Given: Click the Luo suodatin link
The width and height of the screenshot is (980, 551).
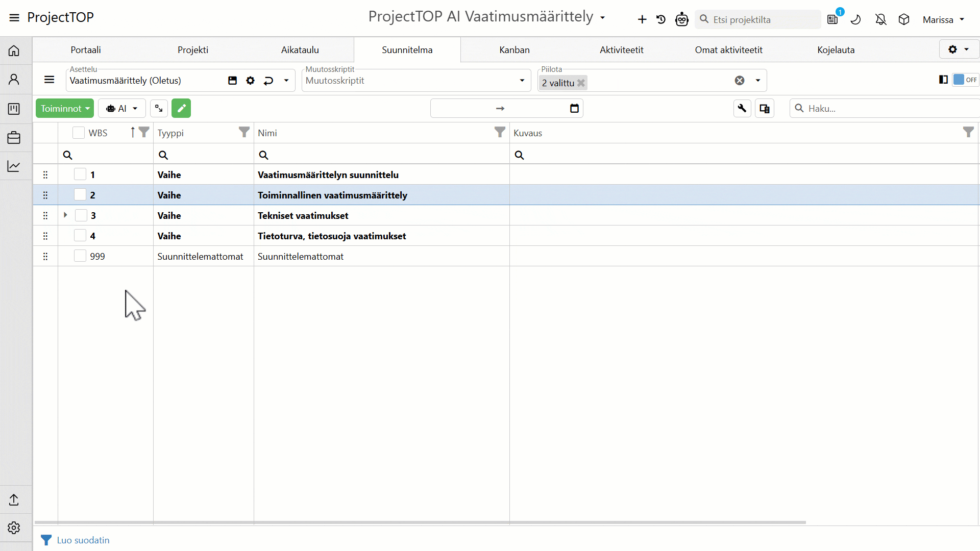Looking at the screenshot, I should pyautogui.click(x=83, y=540).
